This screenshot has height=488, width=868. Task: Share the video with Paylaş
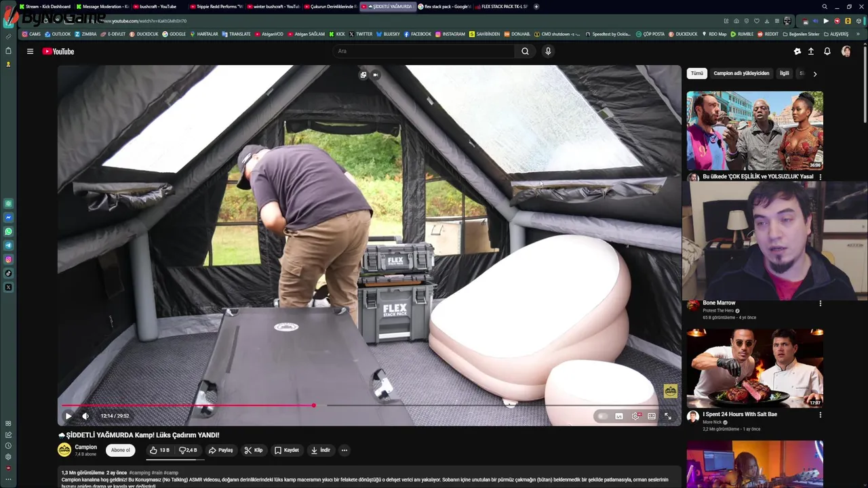221,450
